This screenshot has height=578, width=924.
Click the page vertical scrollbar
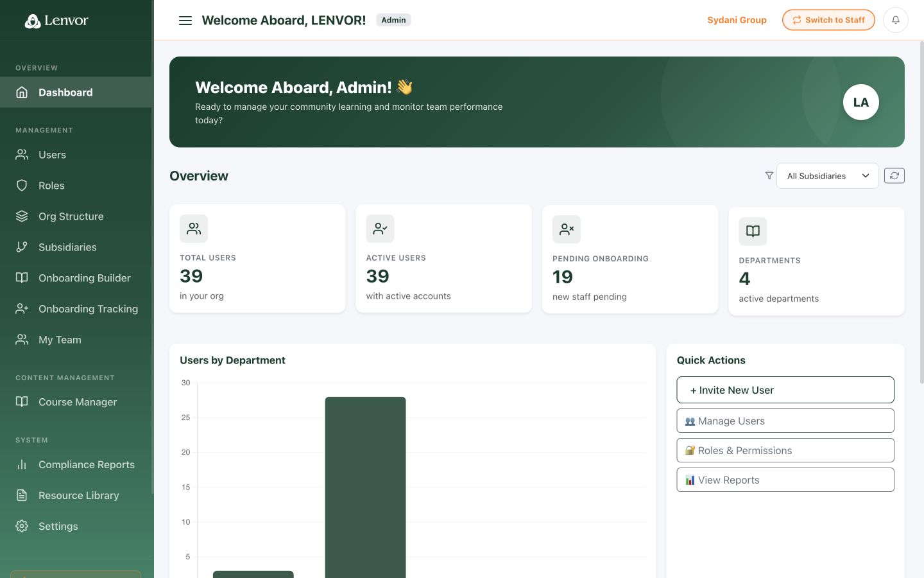(x=921, y=212)
